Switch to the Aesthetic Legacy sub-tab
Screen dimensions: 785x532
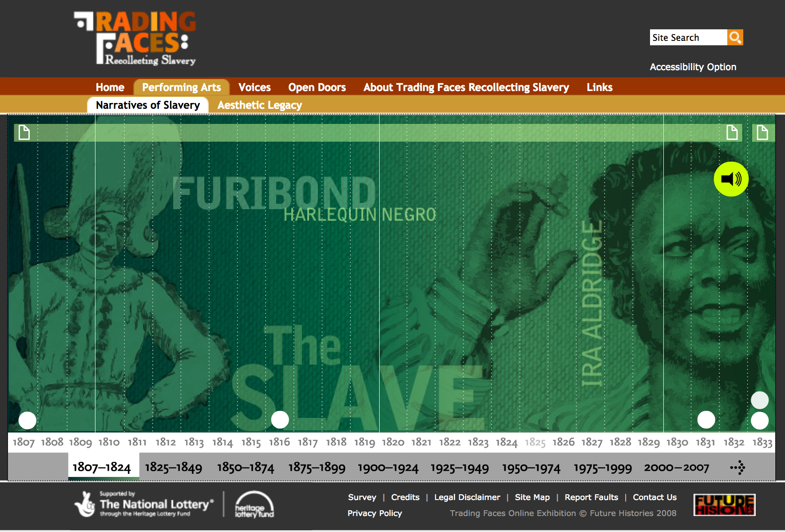tap(259, 105)
